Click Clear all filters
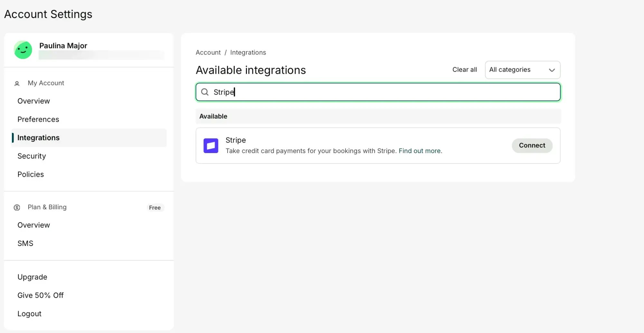Screen dimensions: 644x333 [x=465, y=70]
